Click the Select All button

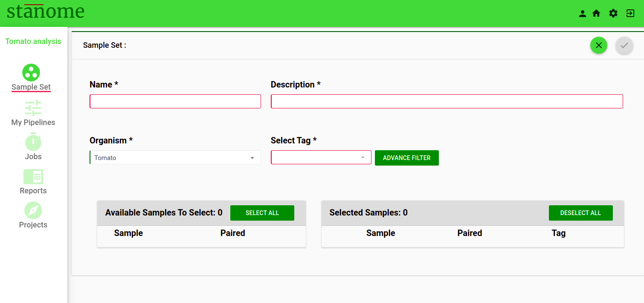tap(262, 213)
